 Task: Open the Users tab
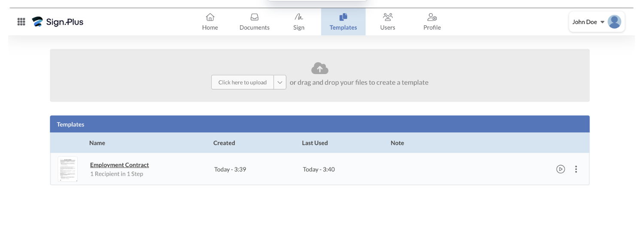388,22
